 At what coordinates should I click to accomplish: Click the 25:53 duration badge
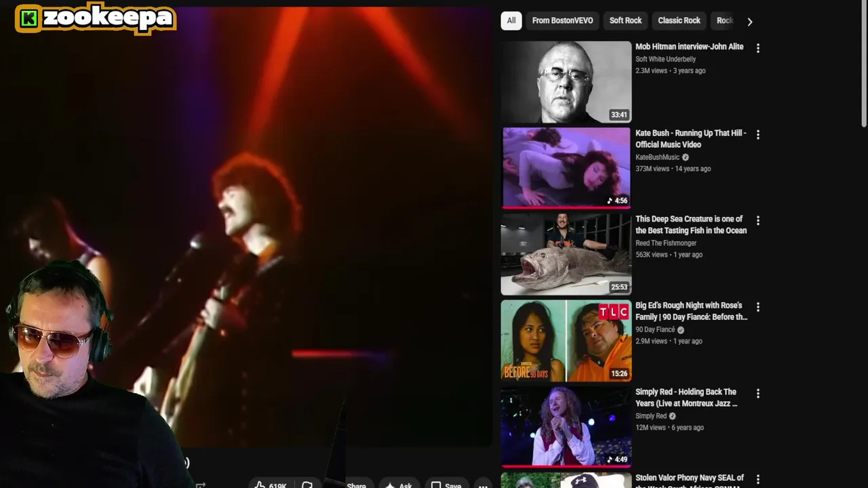pos(619,287)
